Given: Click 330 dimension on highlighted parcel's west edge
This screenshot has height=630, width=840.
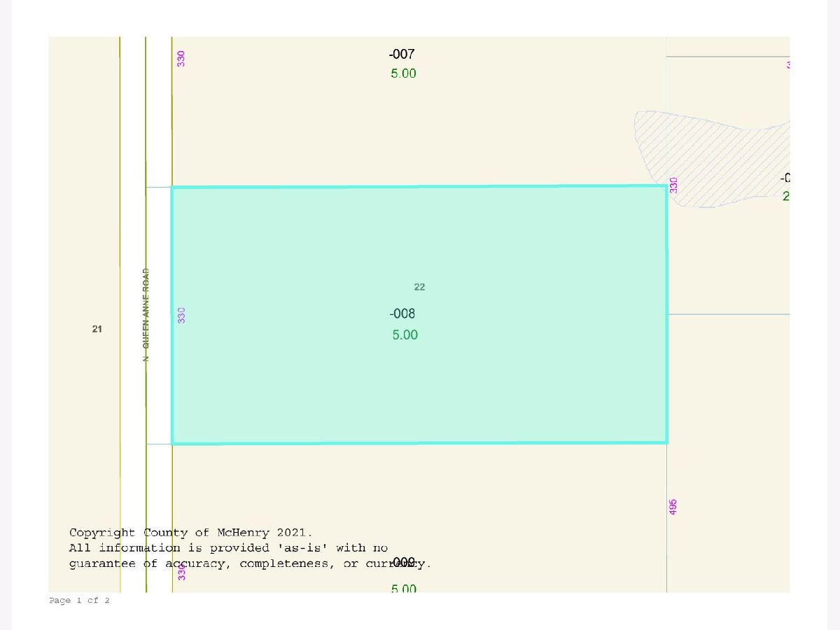Looking at the screenshot, I should (x=181, y=315).
